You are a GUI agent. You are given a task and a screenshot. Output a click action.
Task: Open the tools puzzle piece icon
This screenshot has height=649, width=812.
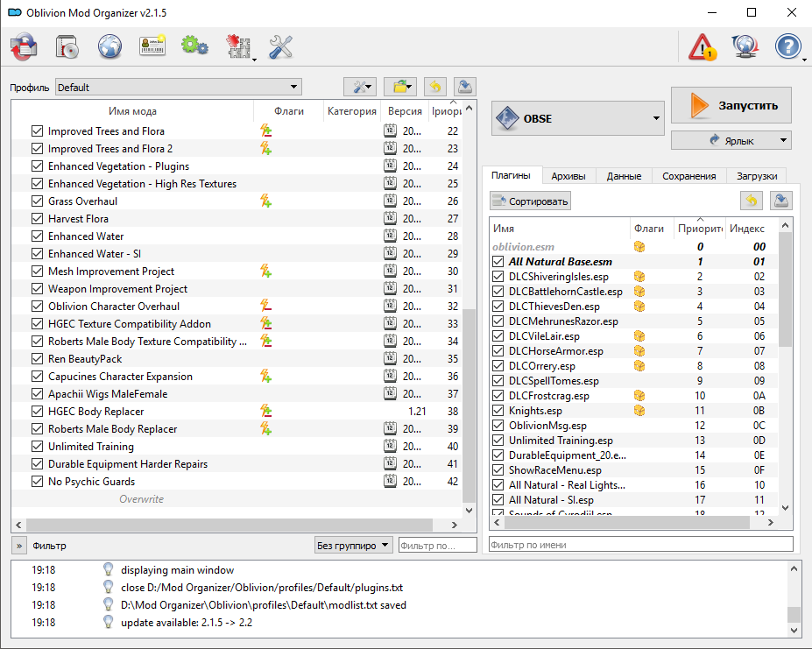[238, 46]
